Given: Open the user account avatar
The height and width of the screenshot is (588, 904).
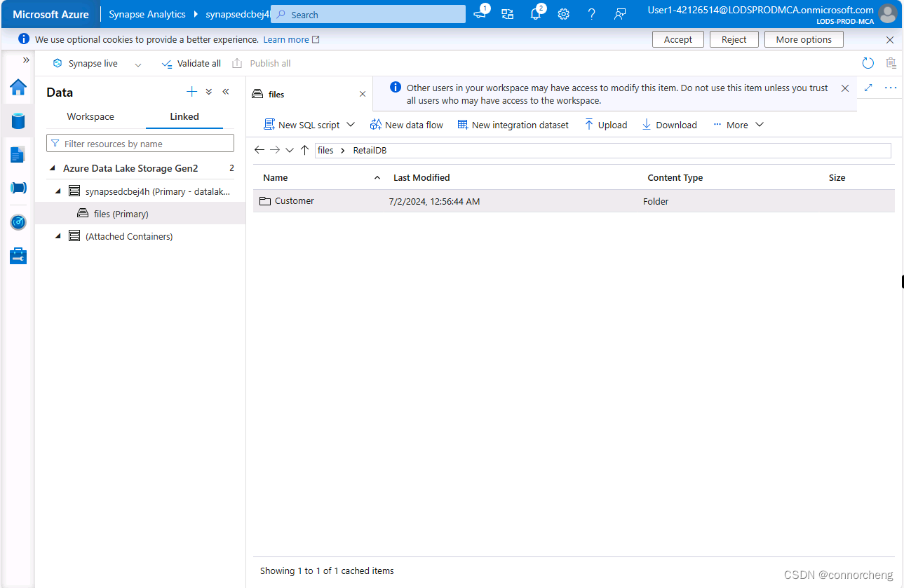Looking at the screenshot, I should [x=888, y=14].
